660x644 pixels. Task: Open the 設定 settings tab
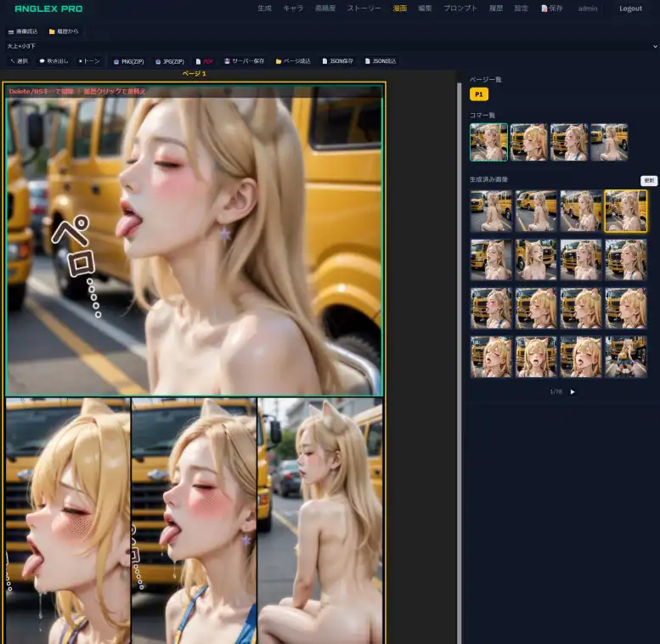pos(521,8)
